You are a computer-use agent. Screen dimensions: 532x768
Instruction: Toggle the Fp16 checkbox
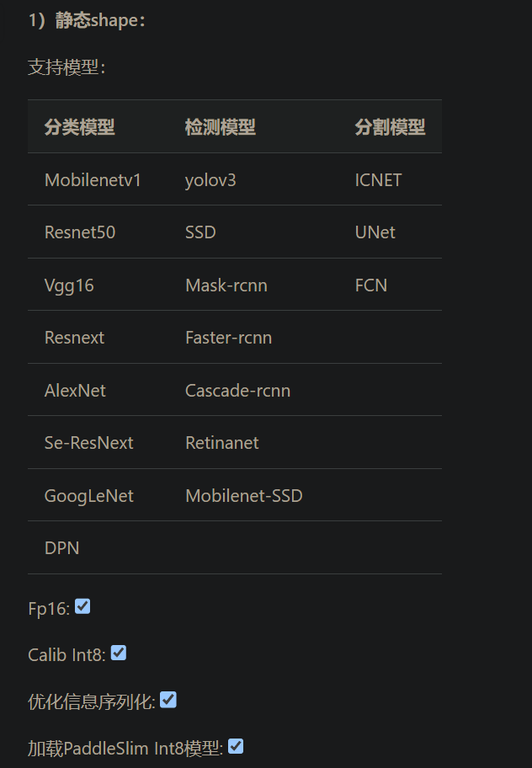click(82, 605)
